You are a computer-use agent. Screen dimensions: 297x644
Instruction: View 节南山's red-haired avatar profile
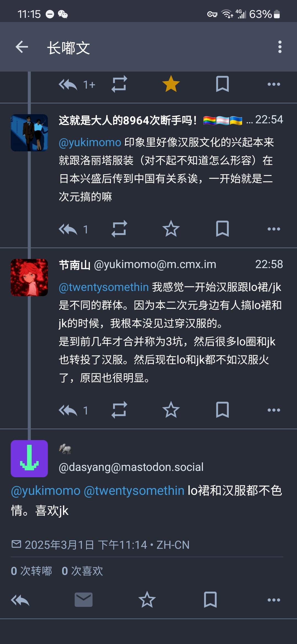point(29,277)
